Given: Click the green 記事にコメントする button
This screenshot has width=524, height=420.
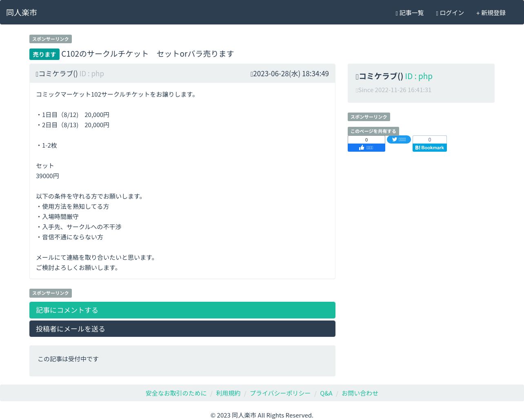Looking at the screenshot, I should pyautogui.click(x=182, y=310).
